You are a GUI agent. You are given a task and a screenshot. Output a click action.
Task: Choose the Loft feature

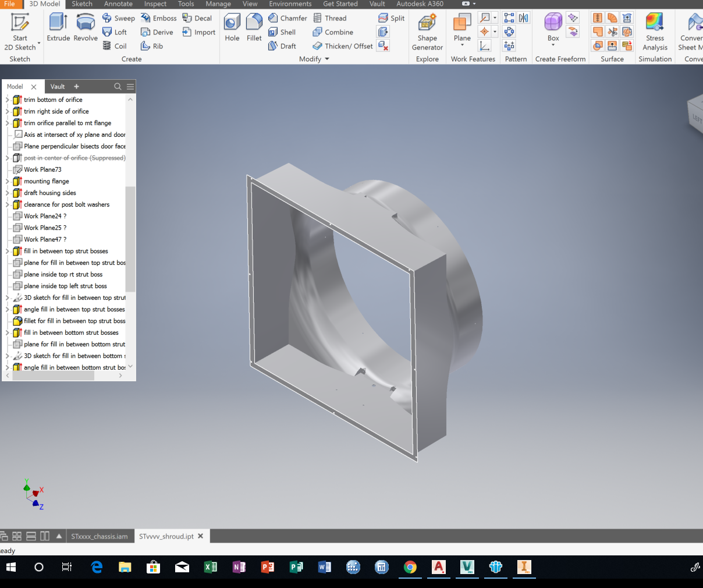pyautogui.click(x=115, y=32)
